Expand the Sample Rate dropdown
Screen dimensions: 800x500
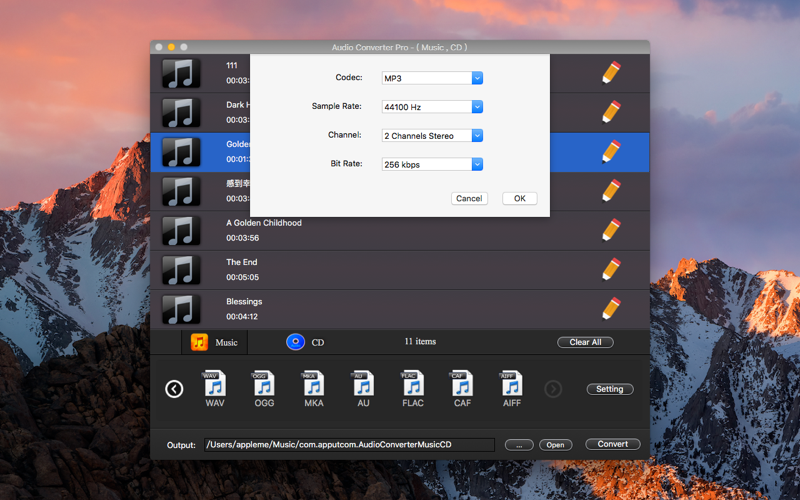click(x=432, y=107)
